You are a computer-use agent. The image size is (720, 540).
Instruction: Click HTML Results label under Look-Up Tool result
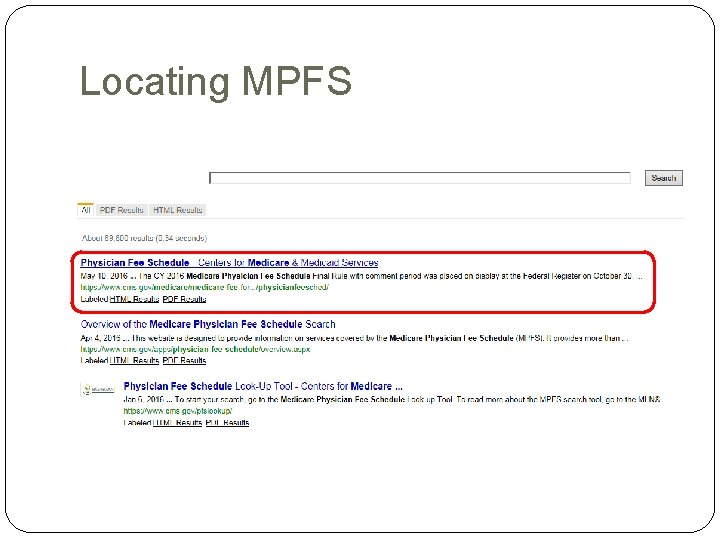(177, 422)
